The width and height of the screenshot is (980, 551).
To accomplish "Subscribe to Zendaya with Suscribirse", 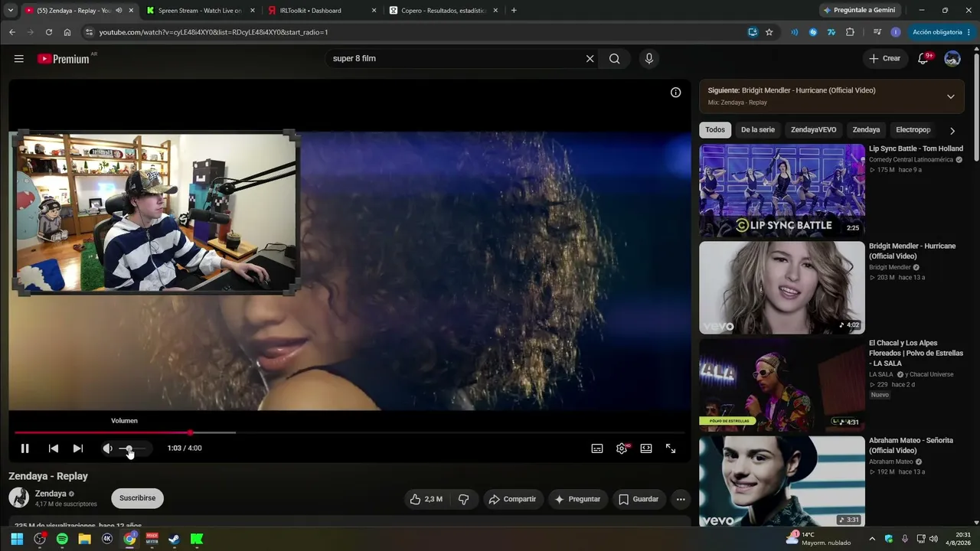I will coord(138,498).
